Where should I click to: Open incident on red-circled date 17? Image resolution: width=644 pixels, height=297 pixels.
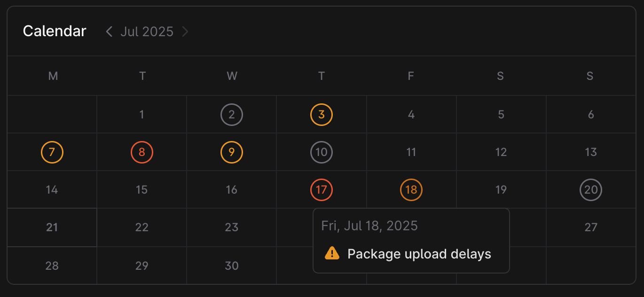tap(322, 190)
